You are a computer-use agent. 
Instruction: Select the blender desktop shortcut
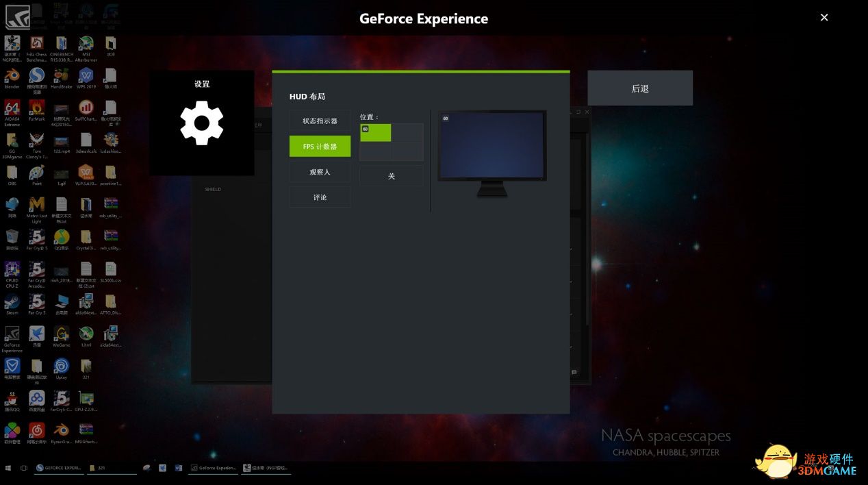[12, 79]
